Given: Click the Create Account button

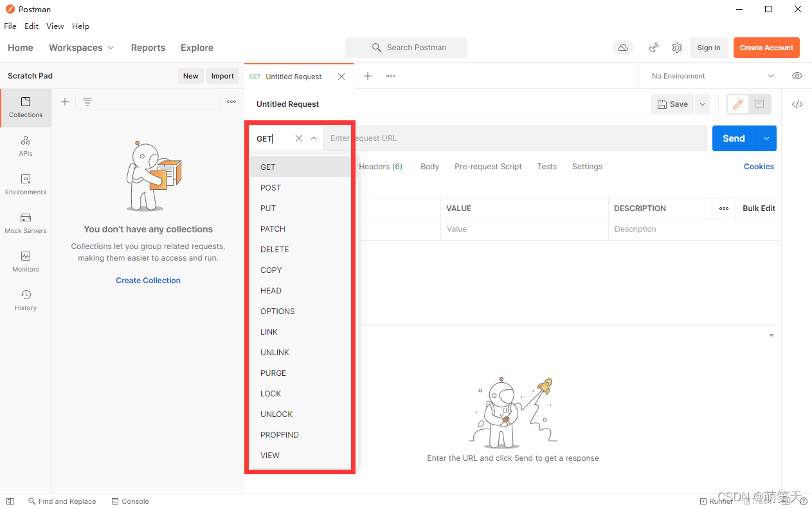Looking at the screenshot, I should coord(766,48).
